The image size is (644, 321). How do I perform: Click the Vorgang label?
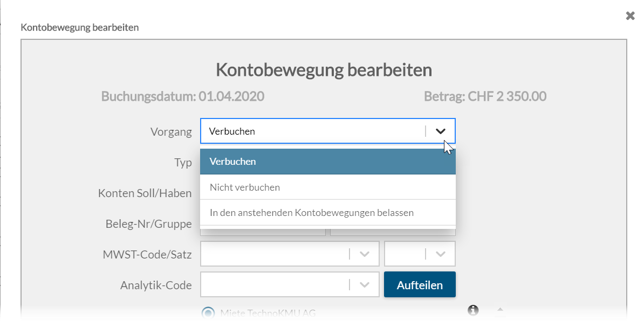(172, 132)
